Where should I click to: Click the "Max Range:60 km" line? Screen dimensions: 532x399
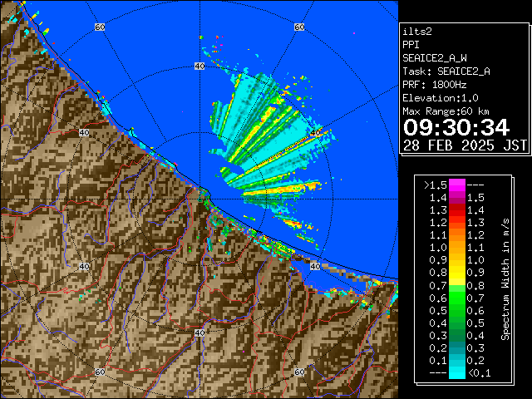(446, 111)
